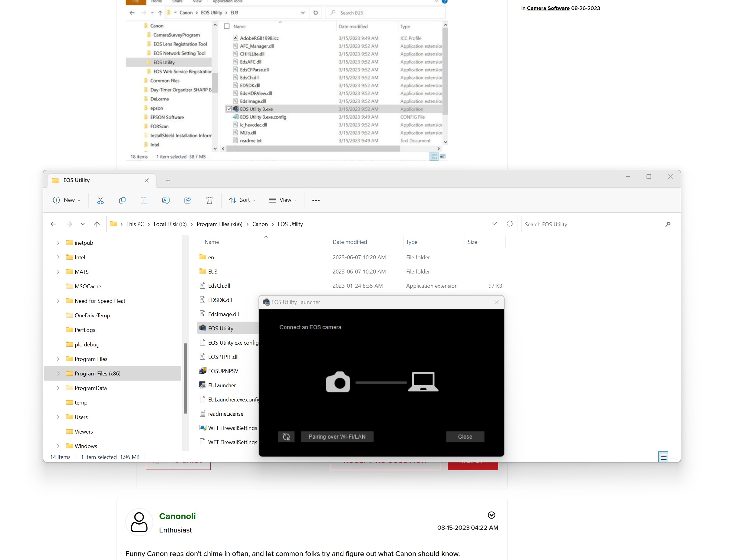Switch to details view icon in status bar

click(x=663, y=457)
